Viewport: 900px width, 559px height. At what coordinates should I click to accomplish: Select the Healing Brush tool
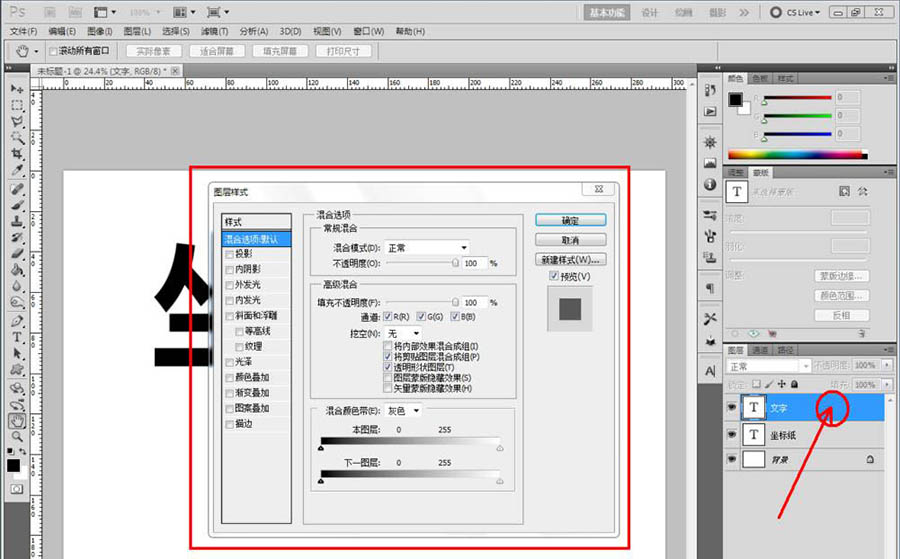point(17,189)
